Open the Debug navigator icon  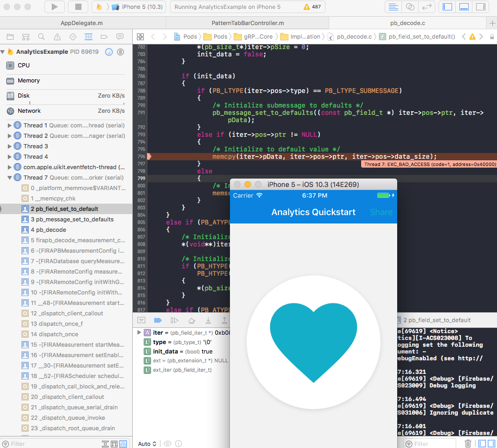88,37
